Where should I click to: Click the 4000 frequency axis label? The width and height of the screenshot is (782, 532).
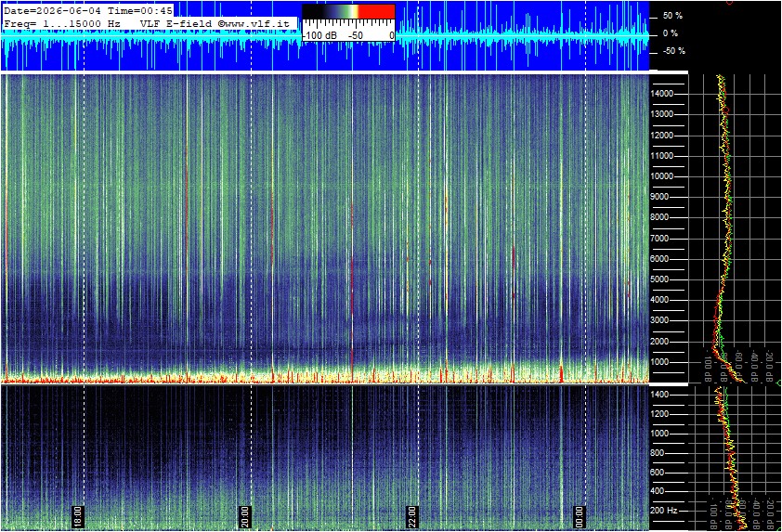click(659, 300)
